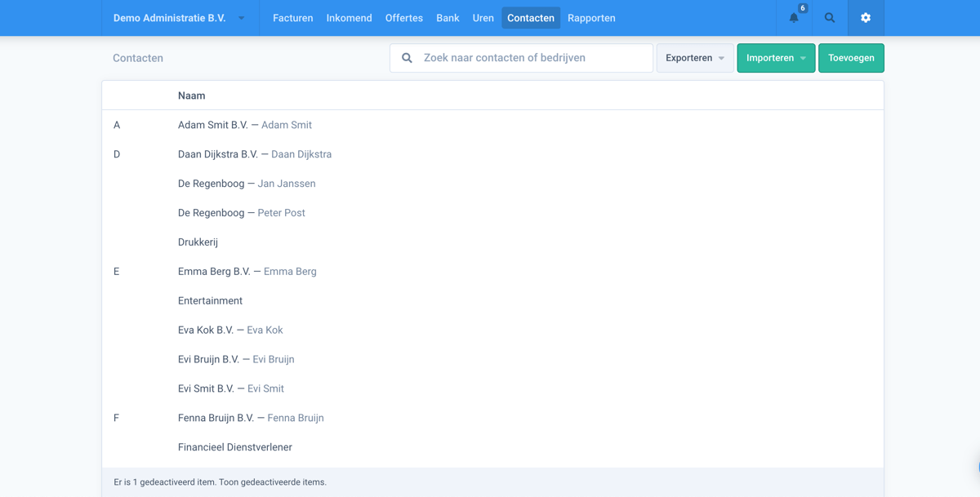Open the Uren tab
Screen dimensions: 980x497
pos(483,17)
